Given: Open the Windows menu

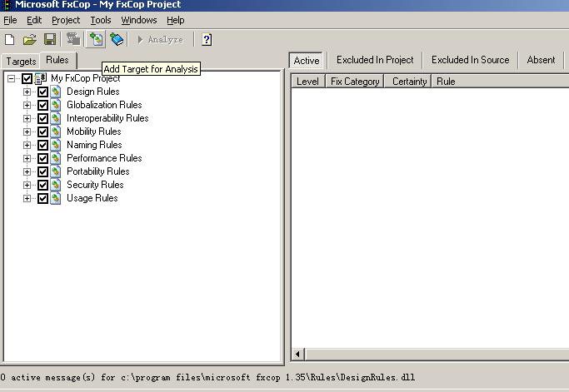Looking at the screenshot, I should pos(139,20).
